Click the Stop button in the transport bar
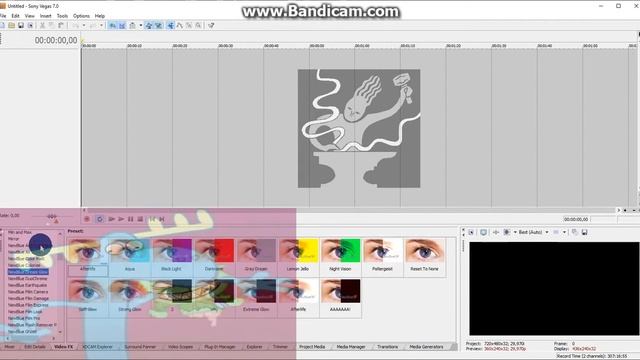This screenshot has width=640, height=360. 140,219
